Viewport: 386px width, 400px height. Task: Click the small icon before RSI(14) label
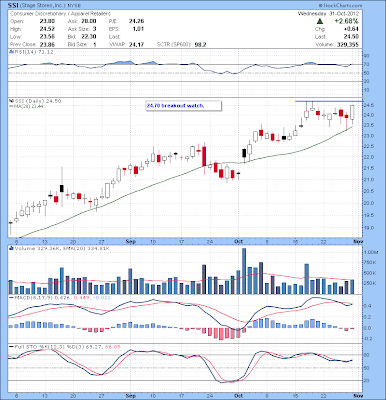[10, 52]
